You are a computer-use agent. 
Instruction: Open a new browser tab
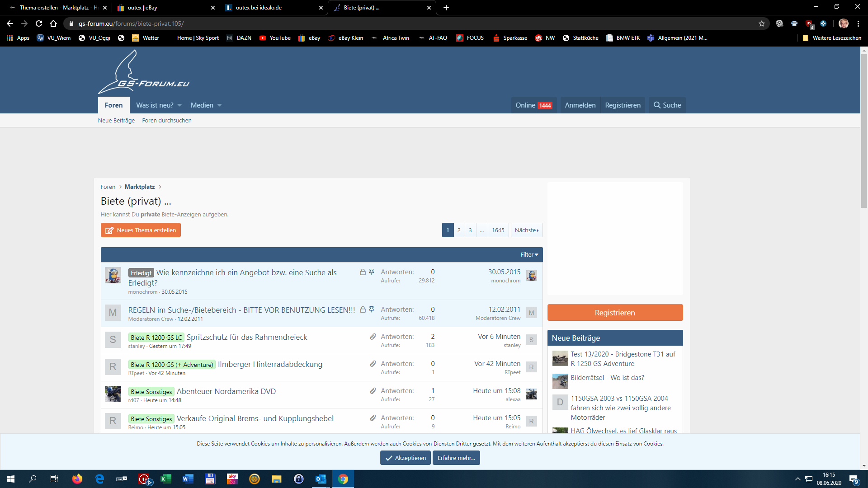click(446, 8)
